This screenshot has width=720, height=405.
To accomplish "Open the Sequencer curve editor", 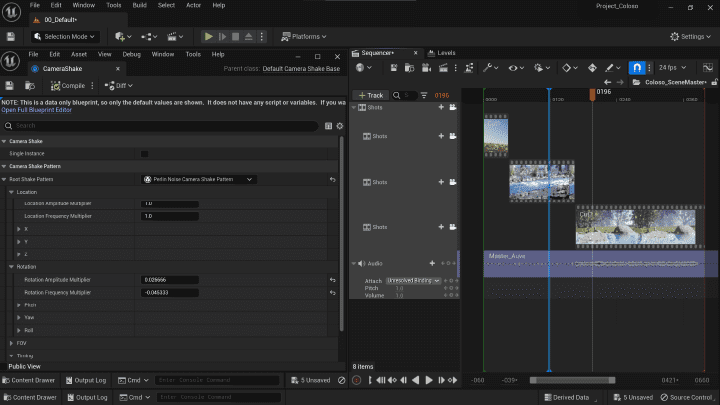I will click(708, 68).
